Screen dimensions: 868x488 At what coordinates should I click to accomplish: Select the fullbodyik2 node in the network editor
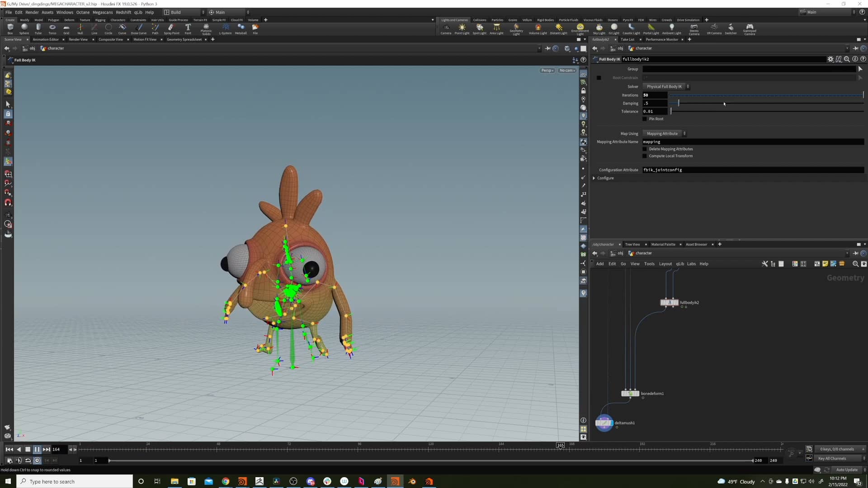669,303
